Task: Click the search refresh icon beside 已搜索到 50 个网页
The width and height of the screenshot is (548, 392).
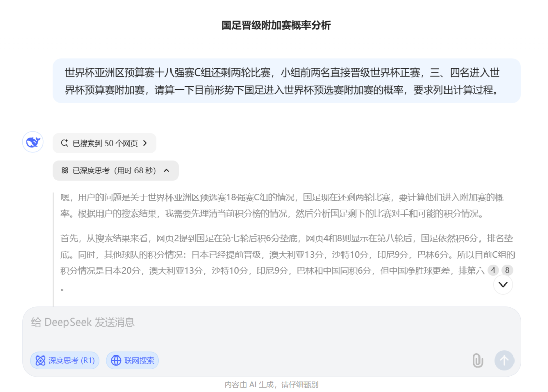Action: tap(64, 143)
